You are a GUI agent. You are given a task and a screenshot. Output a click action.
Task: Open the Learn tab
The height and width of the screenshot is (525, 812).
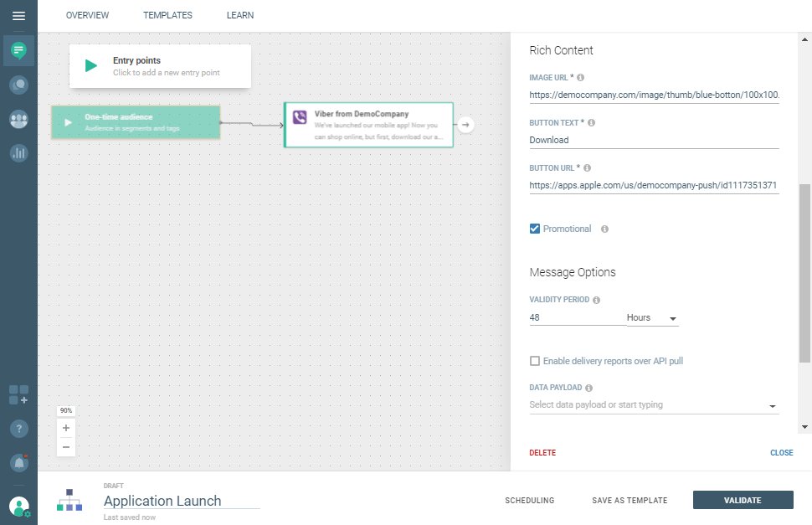click(240, 15)
